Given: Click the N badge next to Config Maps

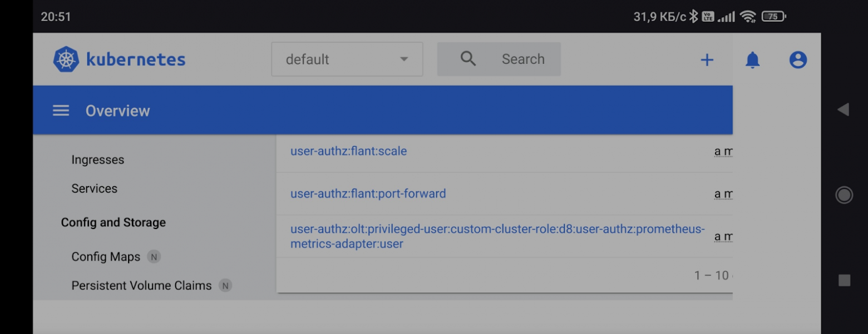Looking at the screenshot, I should click(154, 257).
